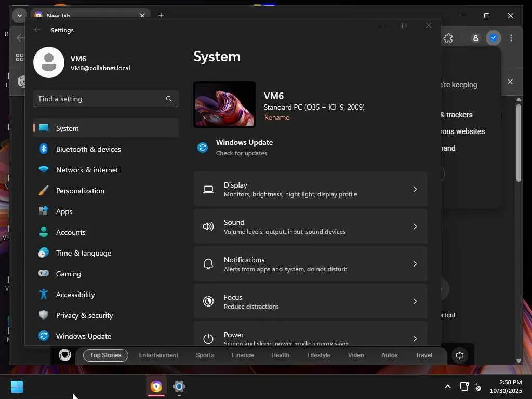Open the Windows Start menu
The height and width of the screenshot is (399, 532).
(x=17, y=387)
